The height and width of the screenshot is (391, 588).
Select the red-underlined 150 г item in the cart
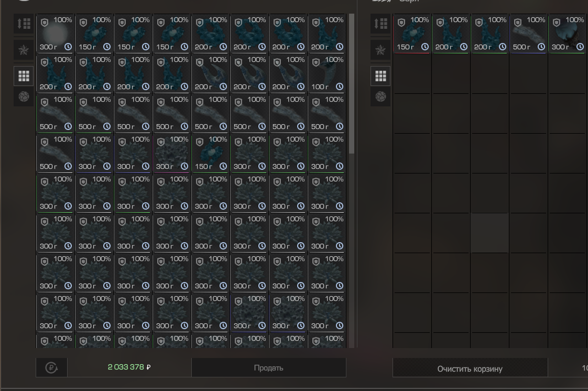(412, 34)
